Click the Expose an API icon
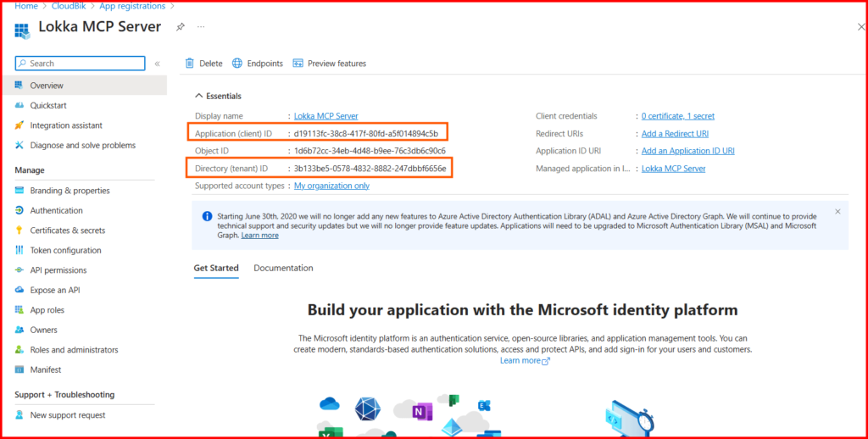Image resolution: width=868 pixels, height=439 pixels. (19, 290)
